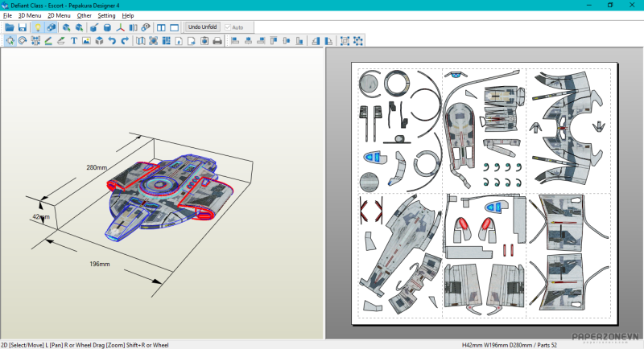Click the Open file folder icon
This screenshot has height=349, width=644.
click(x=10, y=27)
